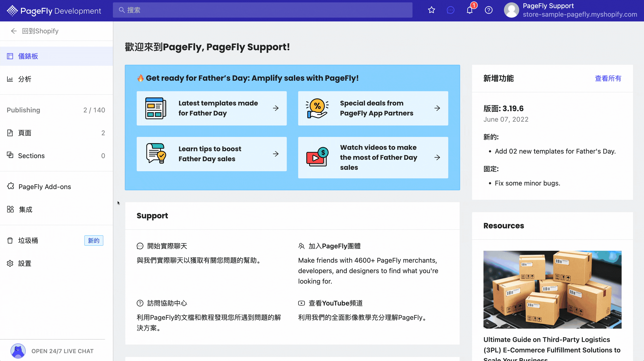Open 垃圾桶 in the sidebar

tap(56, 241)
